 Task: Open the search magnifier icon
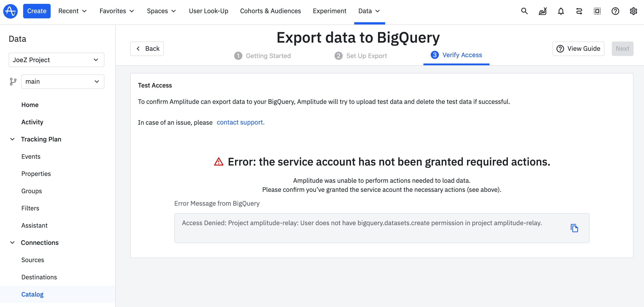pyautogui.click(x=524, y=11)
